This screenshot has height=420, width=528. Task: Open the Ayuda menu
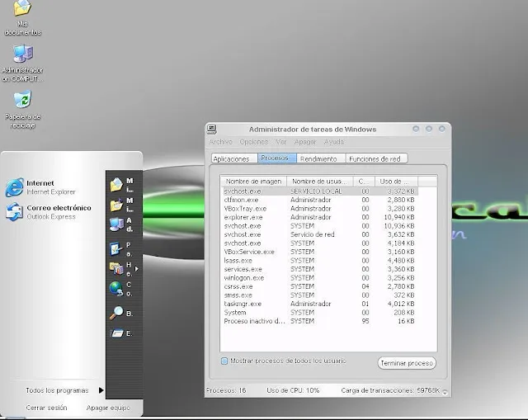coord(333,142)
